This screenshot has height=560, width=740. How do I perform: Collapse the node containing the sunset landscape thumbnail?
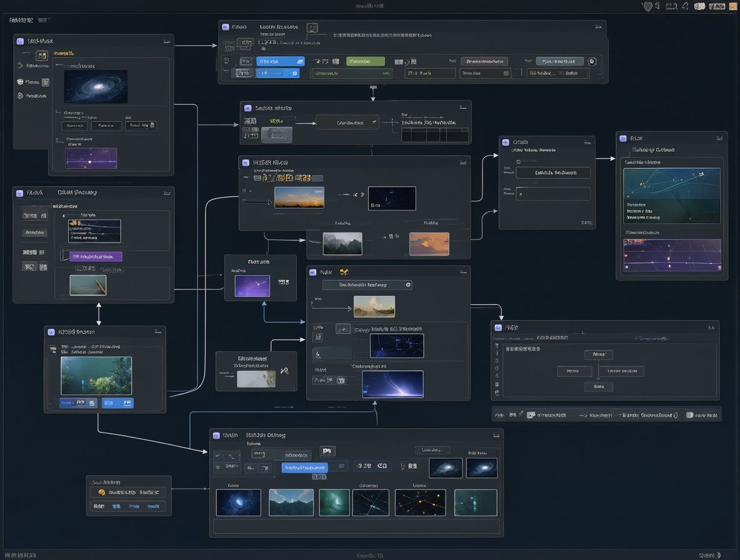click(463, 162)
